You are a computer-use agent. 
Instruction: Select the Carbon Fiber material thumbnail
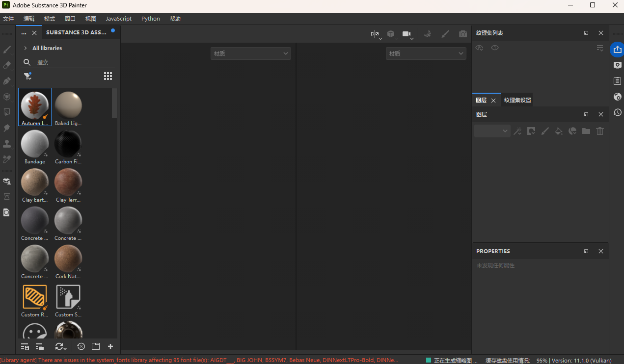pyautogui.click(x=68, y=144)
